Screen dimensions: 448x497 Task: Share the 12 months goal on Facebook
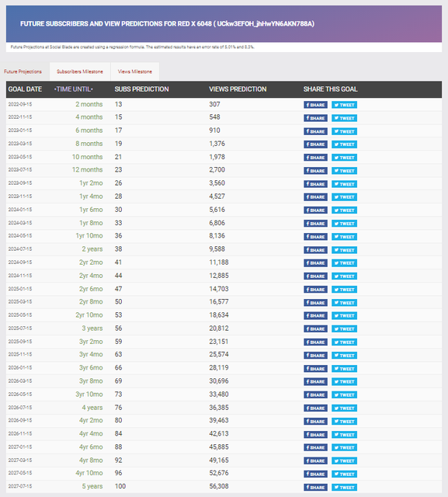point(315,171)
